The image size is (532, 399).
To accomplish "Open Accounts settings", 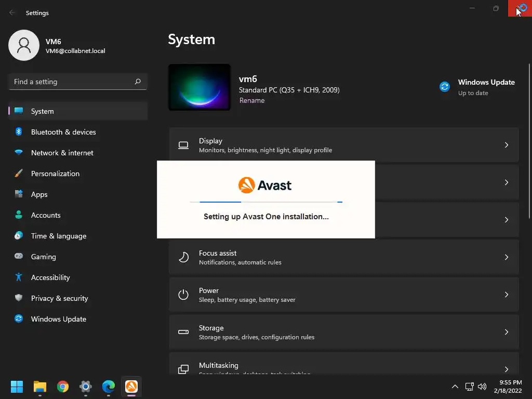I will click(x=78, y=215).
